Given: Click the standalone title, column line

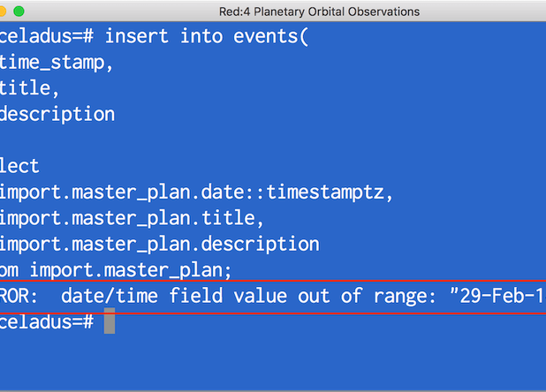Looking at the screenshot, I should (29, 88).
